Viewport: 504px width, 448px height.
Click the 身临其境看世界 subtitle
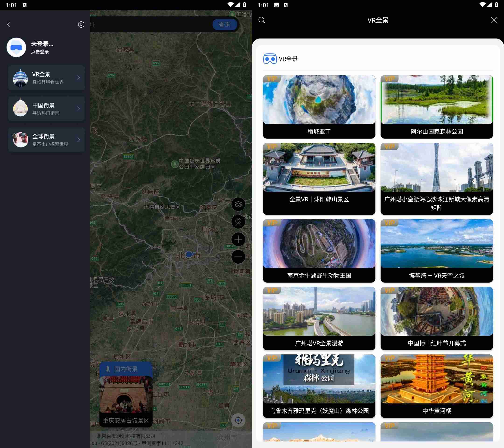48,82
